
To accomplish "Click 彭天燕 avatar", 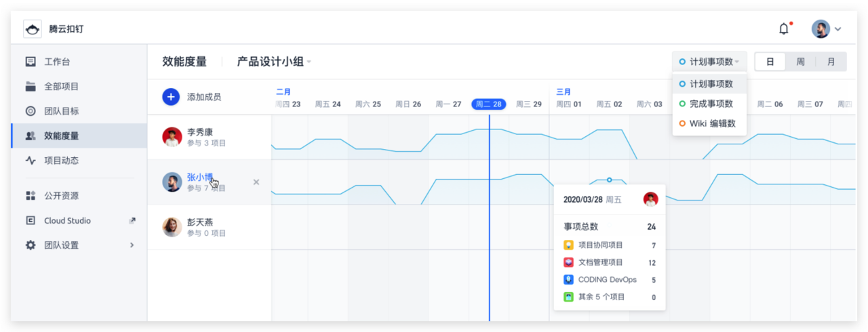I will [x=172, y=227].
